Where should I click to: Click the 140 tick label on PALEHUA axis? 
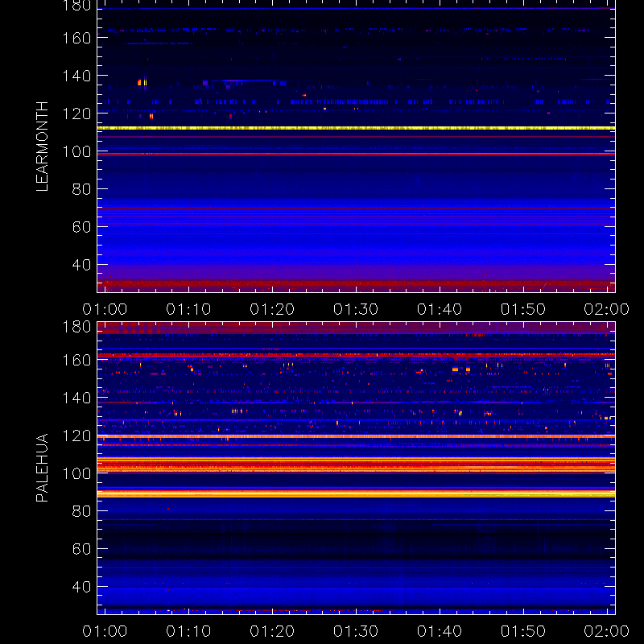(x=76, y=398)
